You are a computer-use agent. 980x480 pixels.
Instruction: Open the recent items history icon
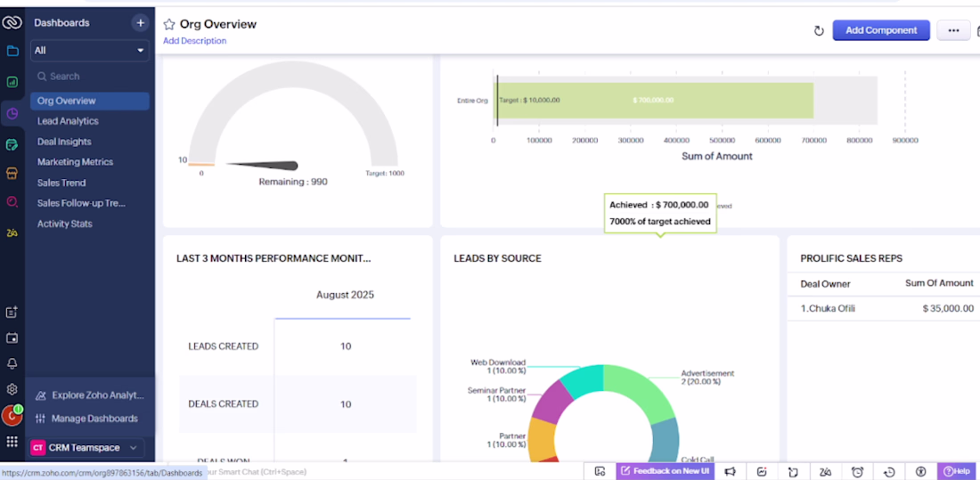pos(889,472)
